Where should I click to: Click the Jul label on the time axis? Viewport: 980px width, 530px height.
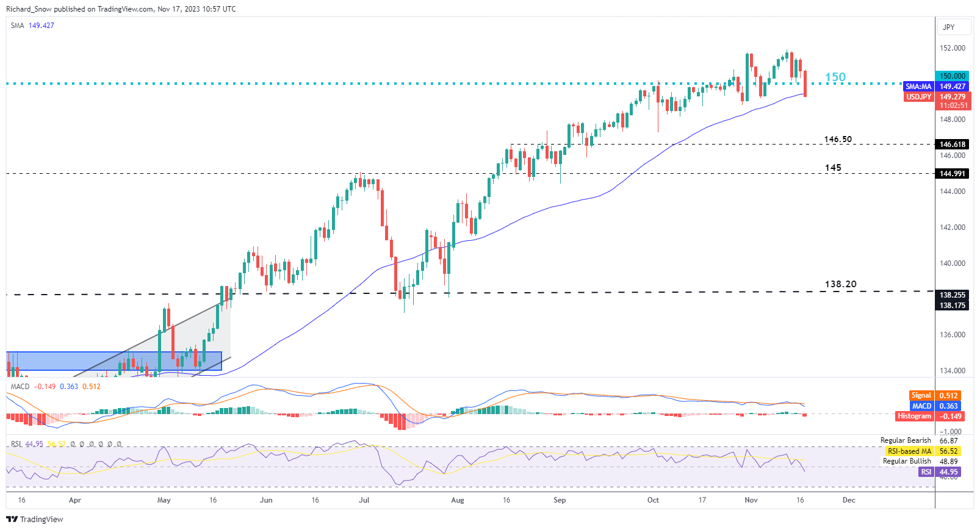point(364,500)
